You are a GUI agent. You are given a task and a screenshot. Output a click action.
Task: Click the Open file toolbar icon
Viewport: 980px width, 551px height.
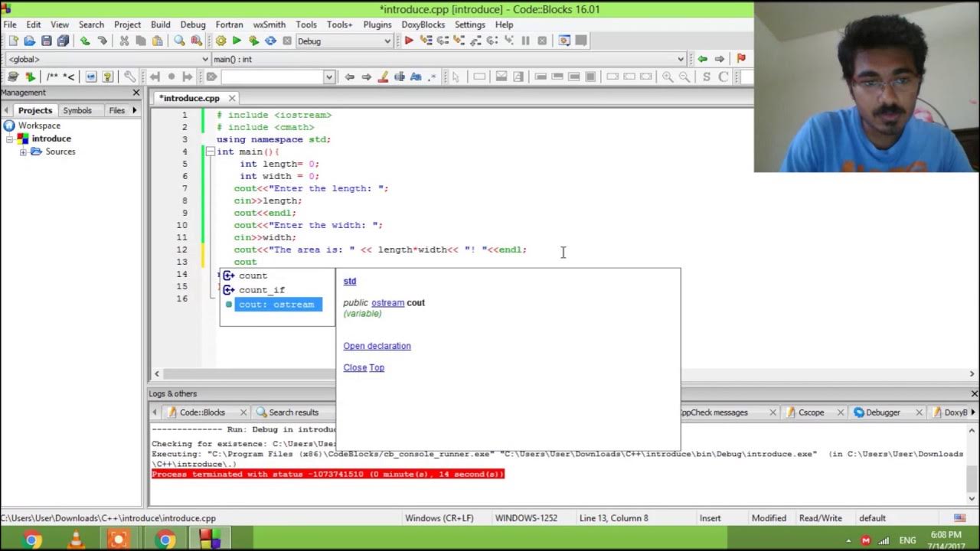tap(29, 41)
